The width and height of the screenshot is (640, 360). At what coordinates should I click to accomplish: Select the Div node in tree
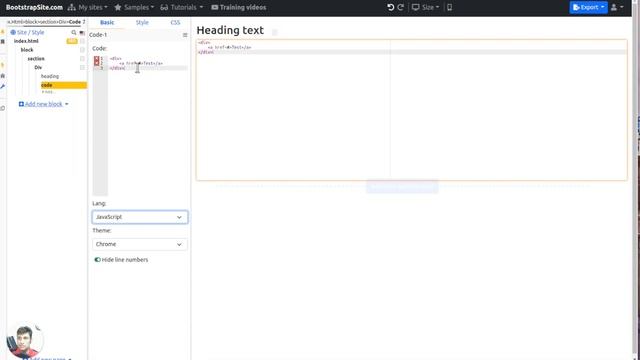click(x=38, y=67)
